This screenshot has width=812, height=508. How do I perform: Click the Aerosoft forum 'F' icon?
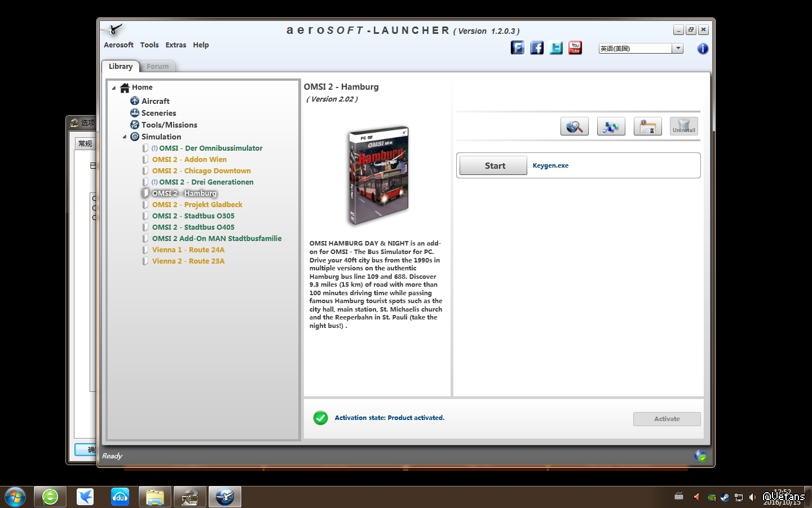(518, 48)
